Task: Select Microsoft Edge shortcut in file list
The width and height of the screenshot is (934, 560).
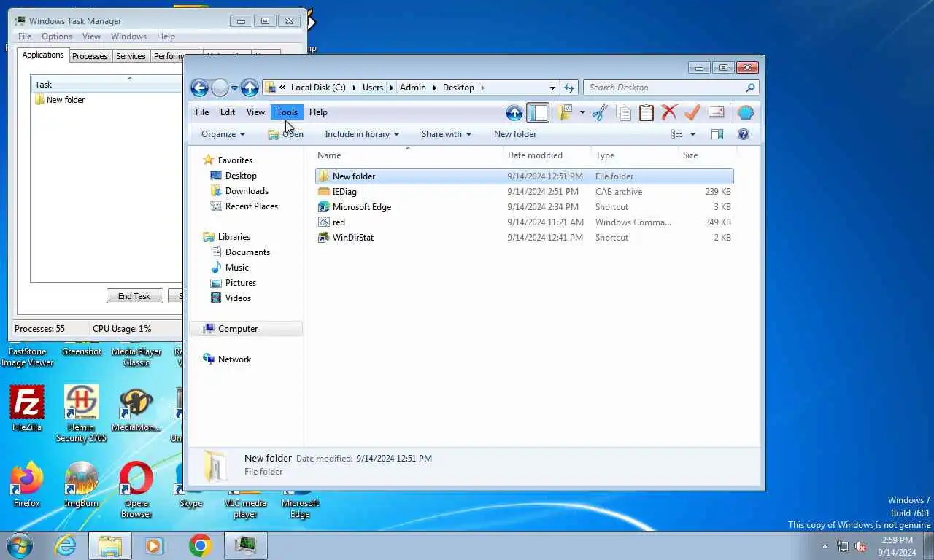Action: point(525,207)
